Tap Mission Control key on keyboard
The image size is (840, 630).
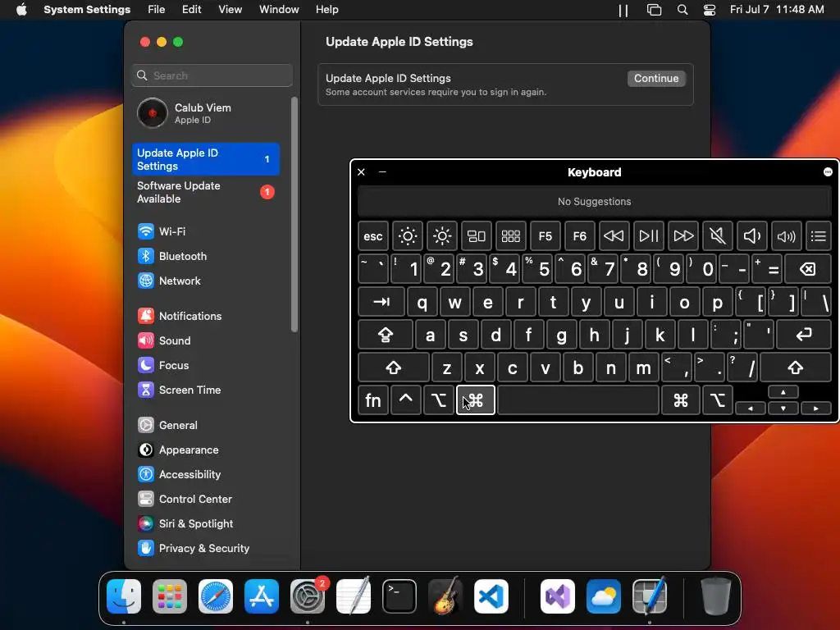pos(477,235)
